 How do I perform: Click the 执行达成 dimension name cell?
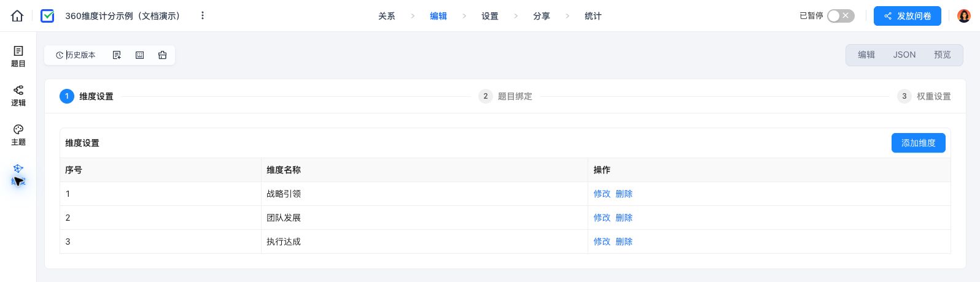pyautogui.click(x=424, y=242)
